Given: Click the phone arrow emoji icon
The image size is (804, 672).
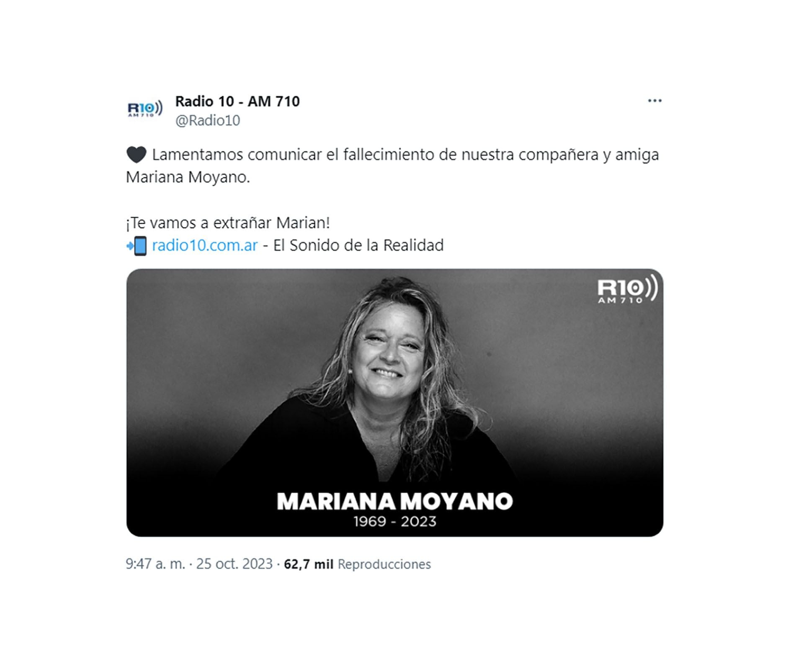Looking at the screenshot, I should click(137, 246).
